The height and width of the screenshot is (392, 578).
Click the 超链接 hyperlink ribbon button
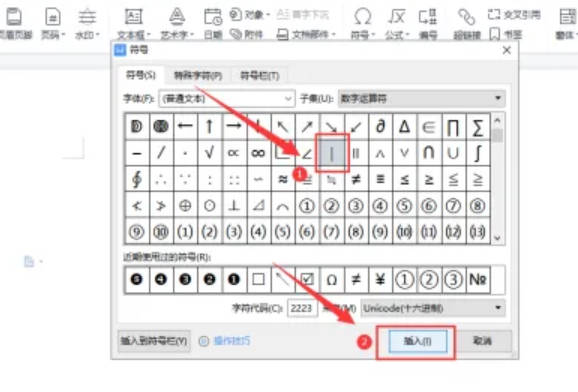[x=467, y=23]
